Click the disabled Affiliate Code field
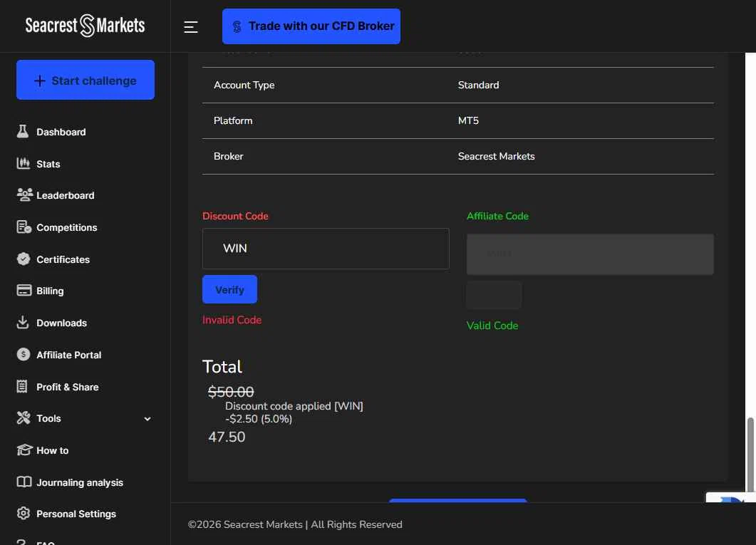 590,254
